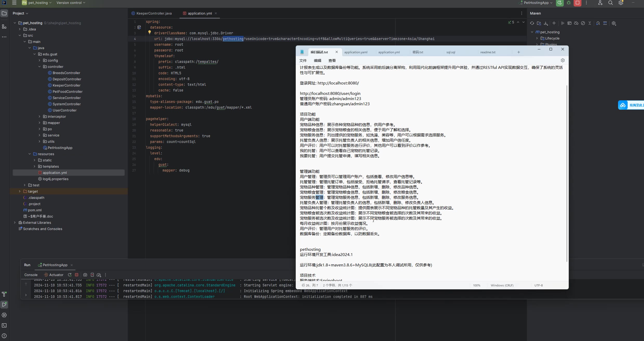Switch to KeeperController.java editor tab

tap(154, 13)
